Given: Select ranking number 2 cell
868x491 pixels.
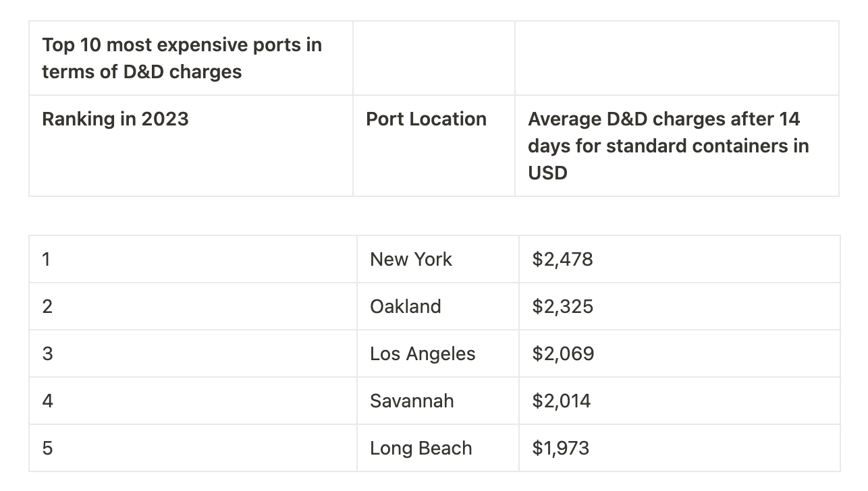Looking at the screenshot, I should [x=47, y=307].
